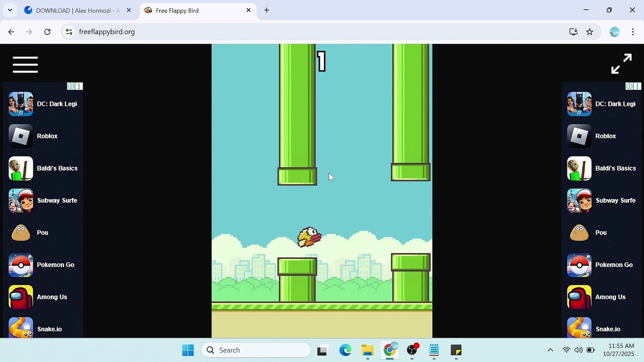Click the ad info icon in left sidebar

[71, 86]
